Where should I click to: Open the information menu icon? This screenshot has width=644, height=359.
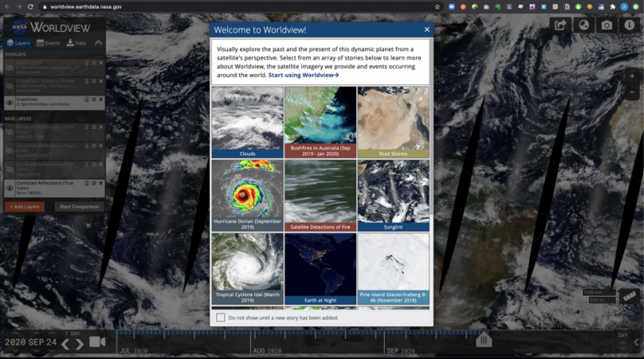click(x=630, y=25)
